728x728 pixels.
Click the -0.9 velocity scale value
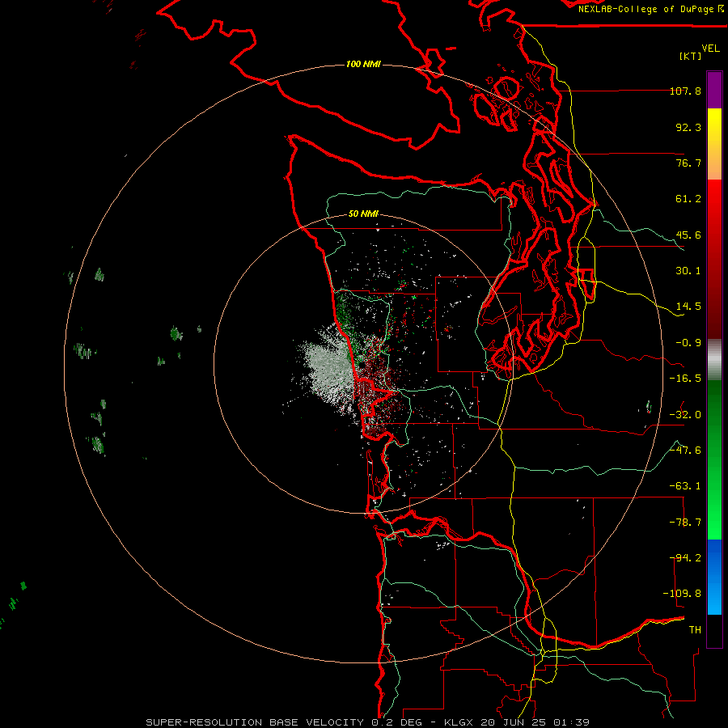click(x=688, y=343)
